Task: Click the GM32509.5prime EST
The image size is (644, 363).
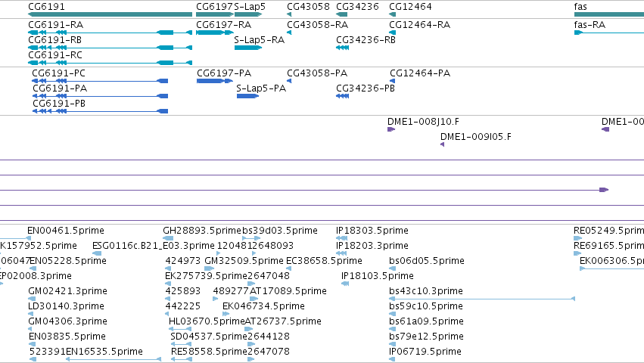Action: click(209, 268)
